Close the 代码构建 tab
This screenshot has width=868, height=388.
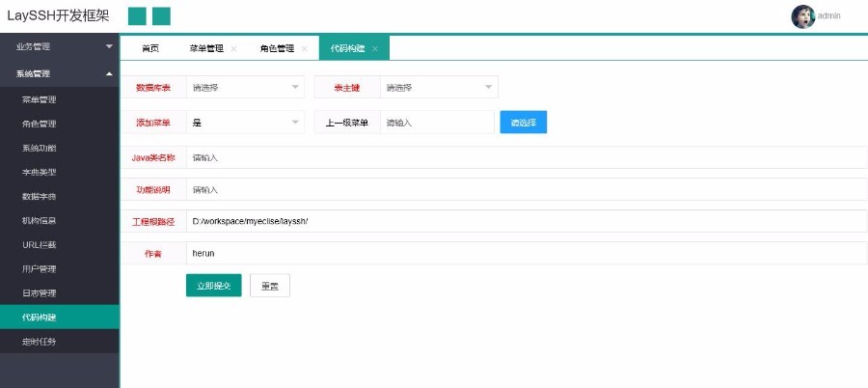[375, 49]
